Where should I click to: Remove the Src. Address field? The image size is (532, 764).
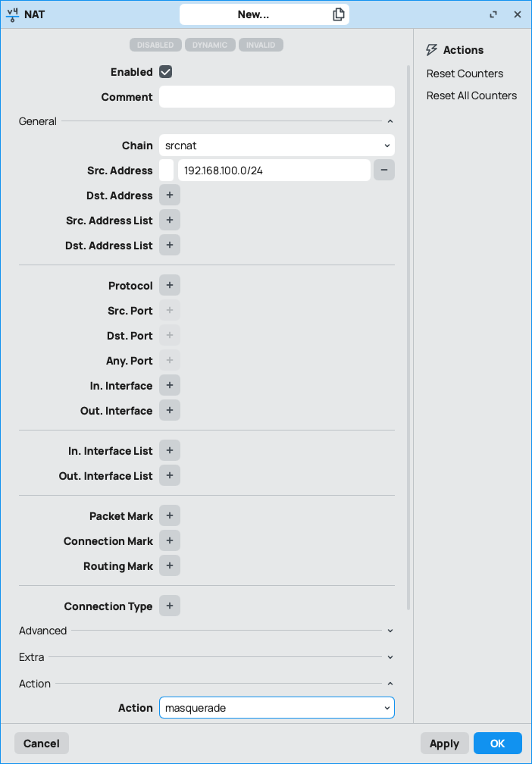click(x=383, y=170)
